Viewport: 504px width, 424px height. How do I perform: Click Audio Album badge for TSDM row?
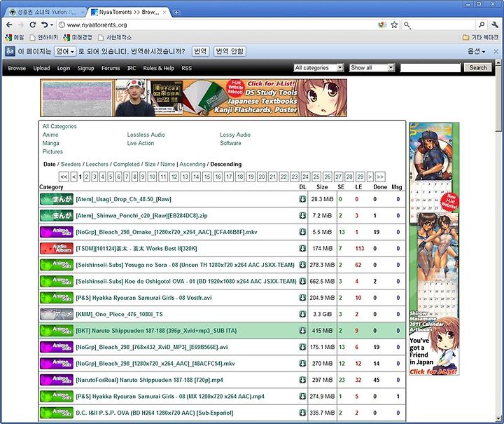57,248
